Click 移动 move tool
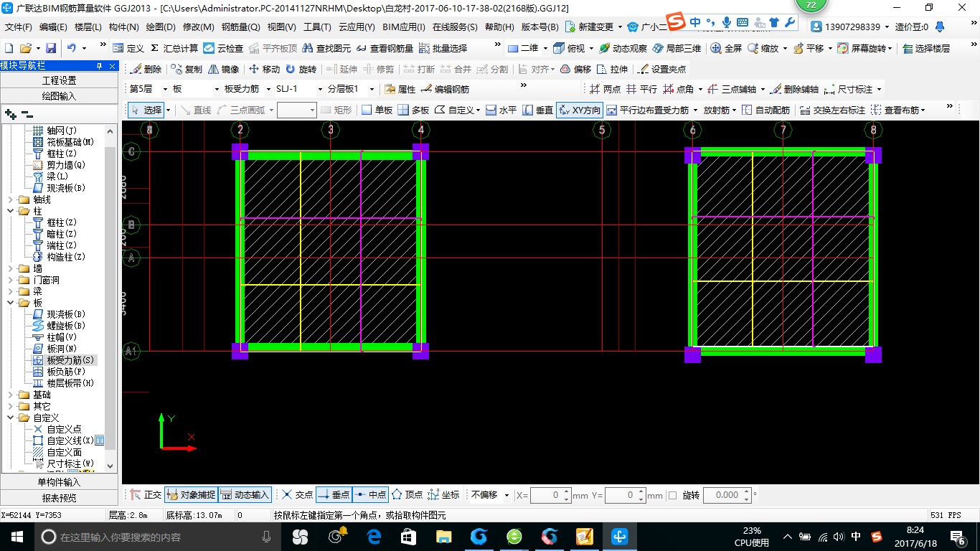 coord(264,70)
